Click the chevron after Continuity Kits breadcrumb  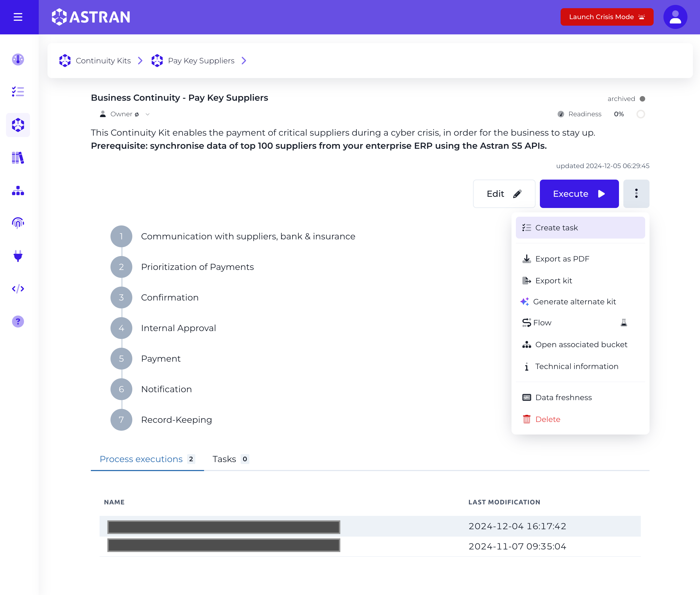click(140, 61)
